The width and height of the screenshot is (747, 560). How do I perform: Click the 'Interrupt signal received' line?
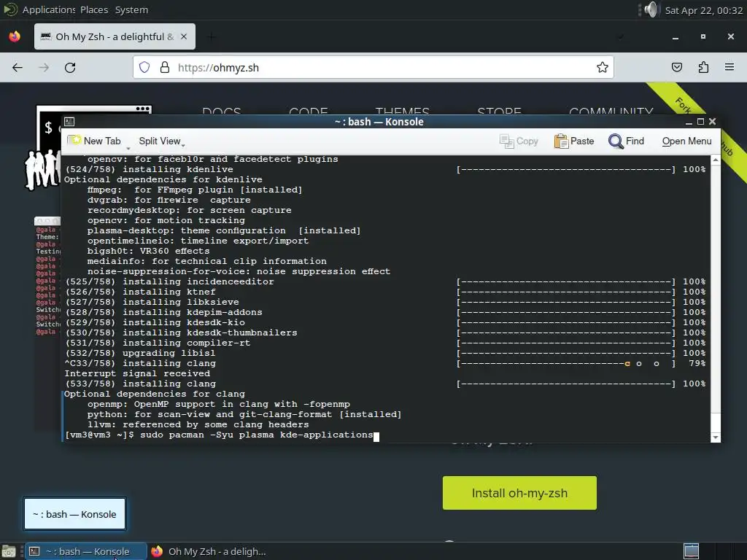137,373
